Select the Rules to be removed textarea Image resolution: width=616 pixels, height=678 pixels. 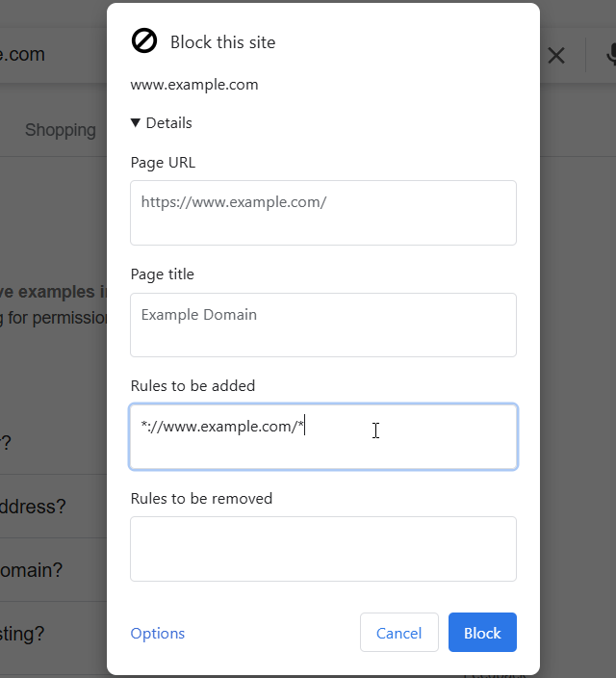click(322, 549)
